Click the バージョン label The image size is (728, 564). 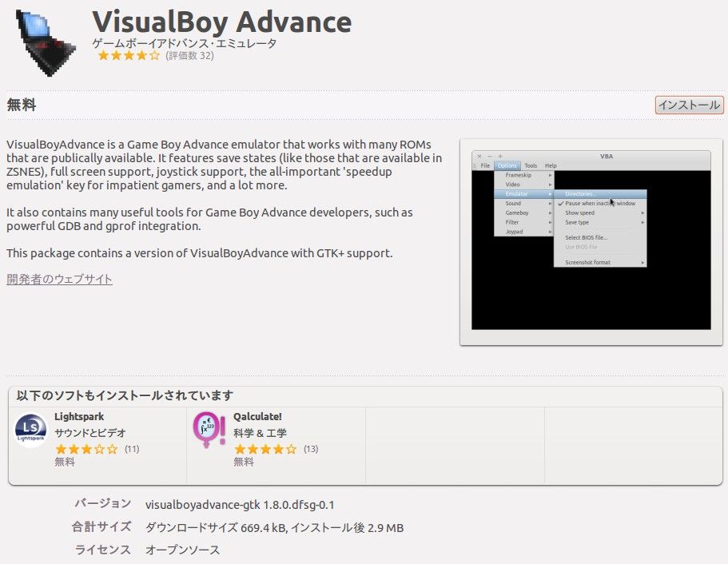pos(103,503)
